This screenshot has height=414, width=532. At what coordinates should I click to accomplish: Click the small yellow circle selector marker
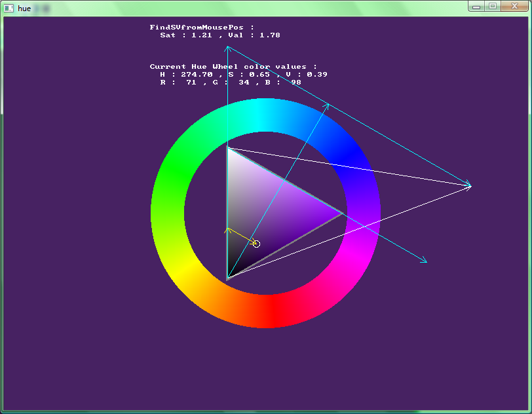(x=256, y=244)
